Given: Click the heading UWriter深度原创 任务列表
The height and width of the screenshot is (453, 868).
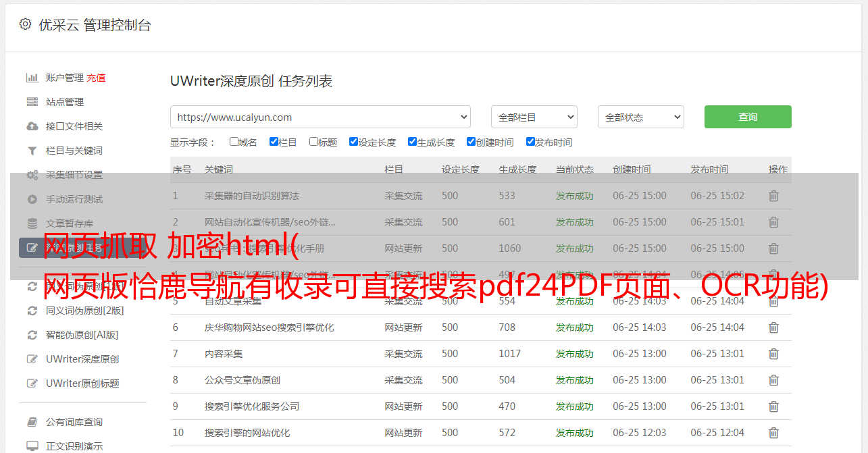Looking at the screenshot, I should click(x=251, y=81).
